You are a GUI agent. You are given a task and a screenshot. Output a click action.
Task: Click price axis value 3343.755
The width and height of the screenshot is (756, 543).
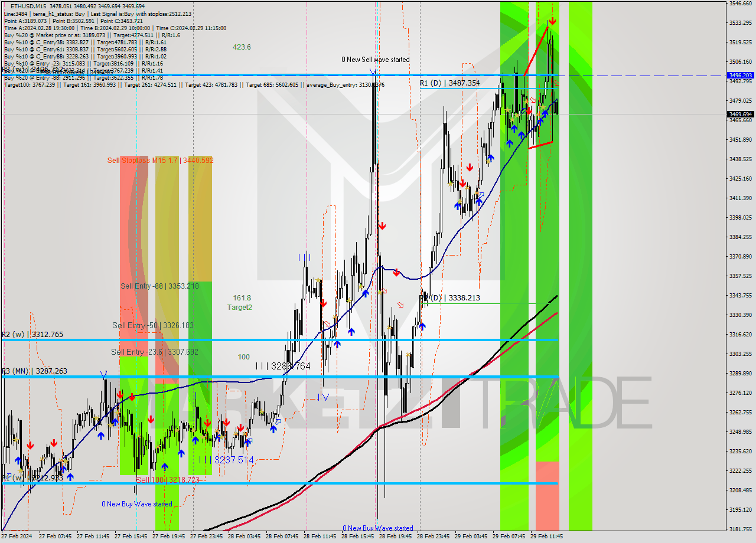point(741,296)
